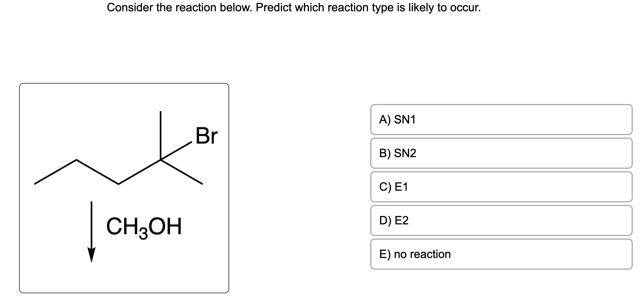The image size is (644, 299).
Task: Click the Br label on the molecule
Action: point(207,136)
